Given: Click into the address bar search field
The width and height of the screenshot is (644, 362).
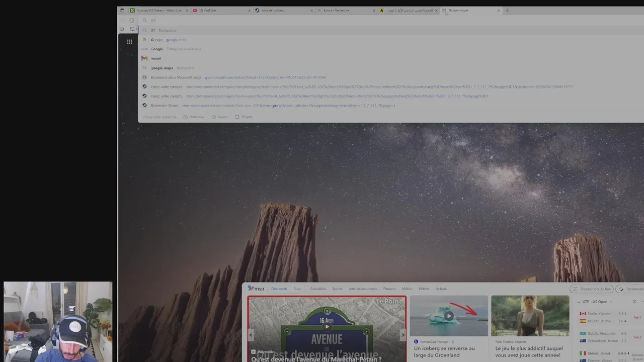Looking at the screenshot, I should point(390,21).
